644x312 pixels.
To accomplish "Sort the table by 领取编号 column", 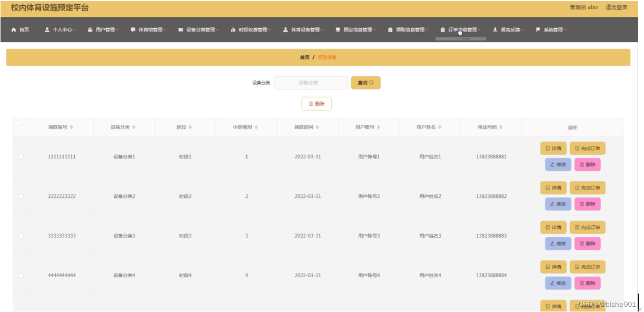I will (72, 127).
